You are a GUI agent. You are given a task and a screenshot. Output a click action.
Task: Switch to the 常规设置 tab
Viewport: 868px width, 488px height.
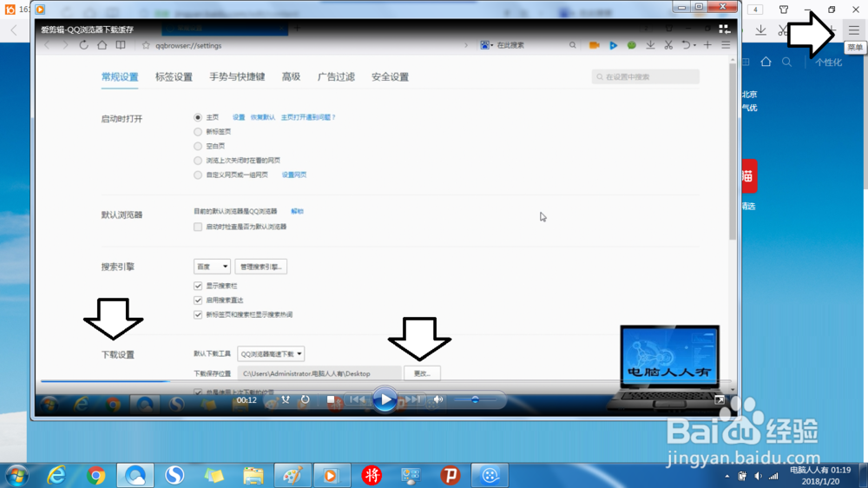click(x=120, y=77)
